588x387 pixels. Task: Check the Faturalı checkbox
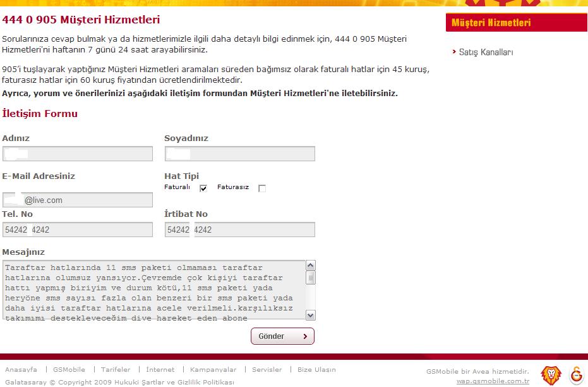pos(203,188)
